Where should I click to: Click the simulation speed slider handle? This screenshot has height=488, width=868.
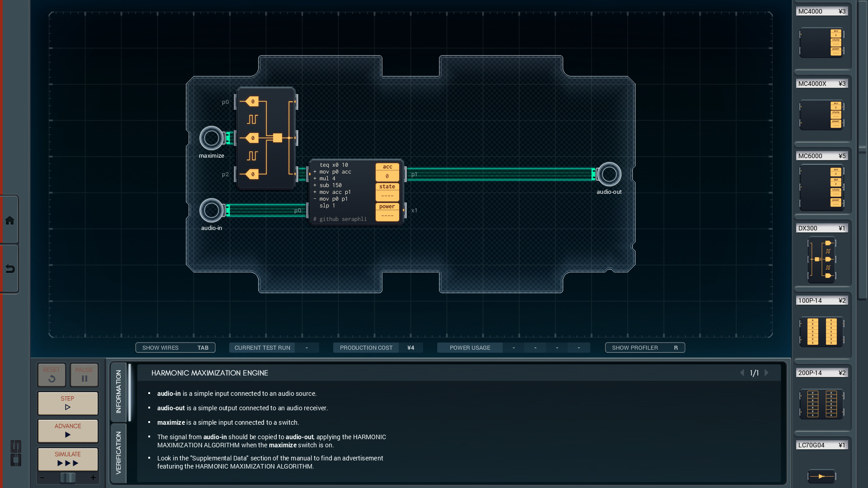(x=68, y=478)
